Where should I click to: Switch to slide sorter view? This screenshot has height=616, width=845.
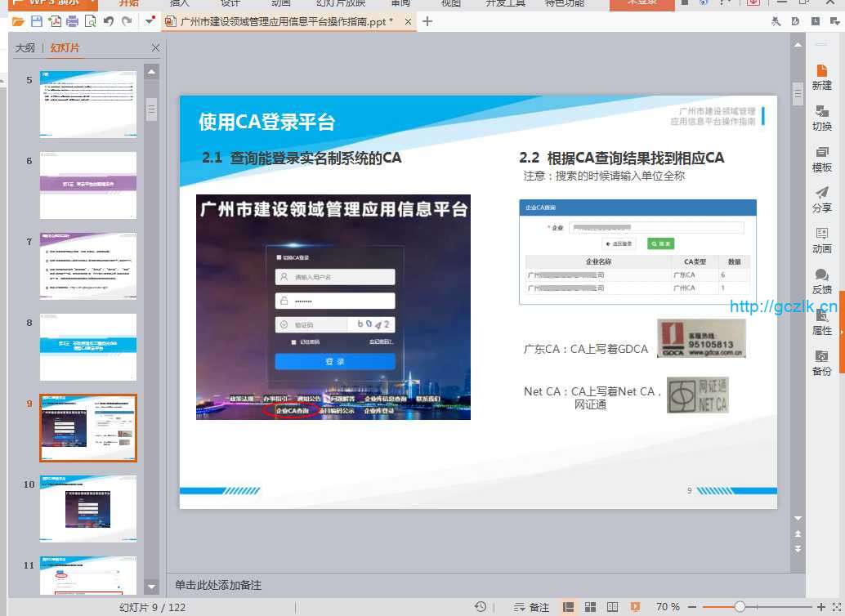coord(590,607)
